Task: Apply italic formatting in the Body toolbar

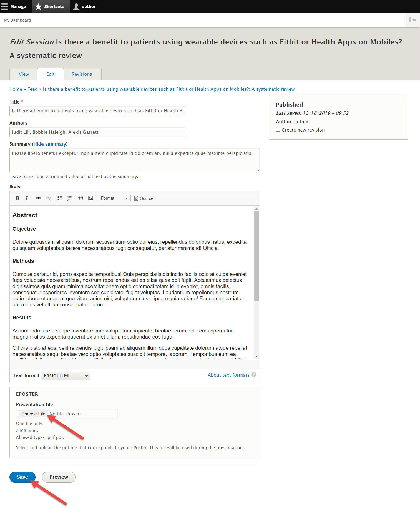Action: 27,198
